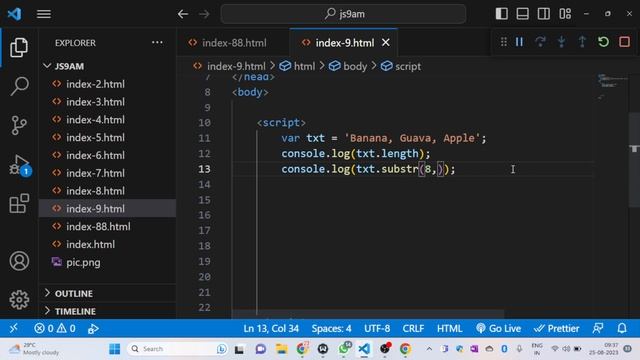Toggle the bottom panel visibility
Image resolution: width=640 pixels, height=360 pixels.
[x=522, y=14]
